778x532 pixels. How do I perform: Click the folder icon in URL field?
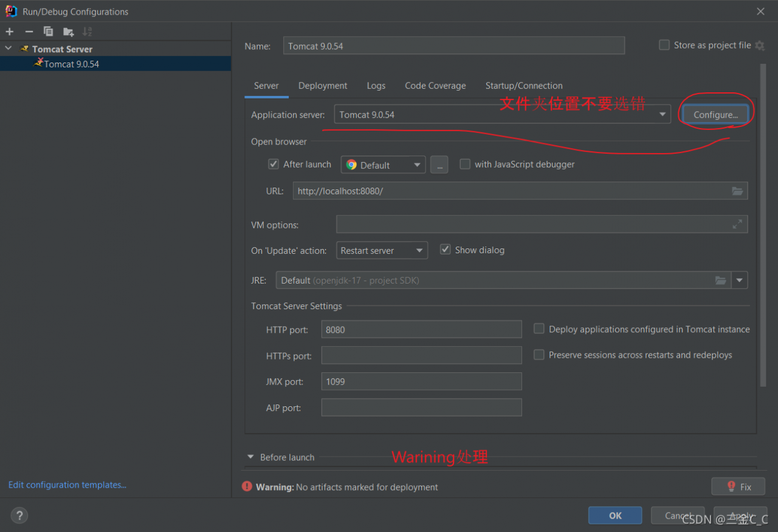[x=737, y=191]
